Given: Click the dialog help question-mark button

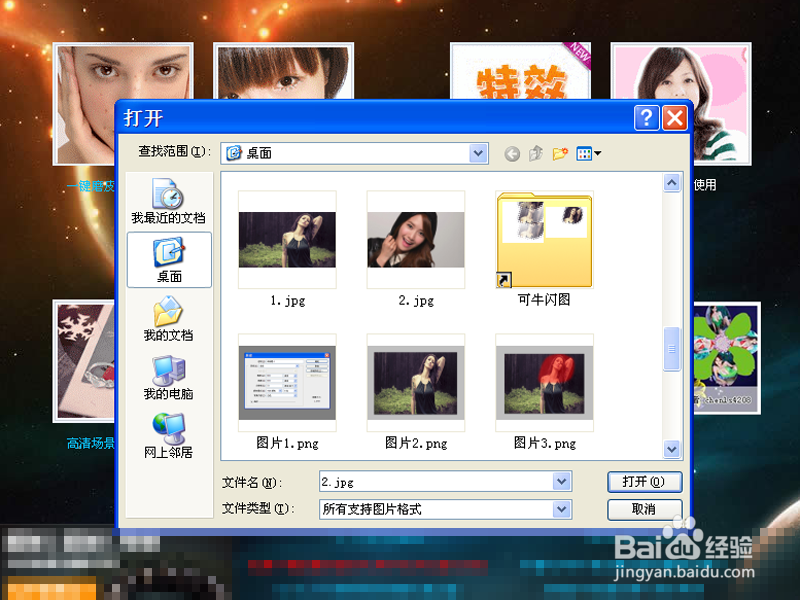Looking at the screenshot, I should (x=646, y=118).
